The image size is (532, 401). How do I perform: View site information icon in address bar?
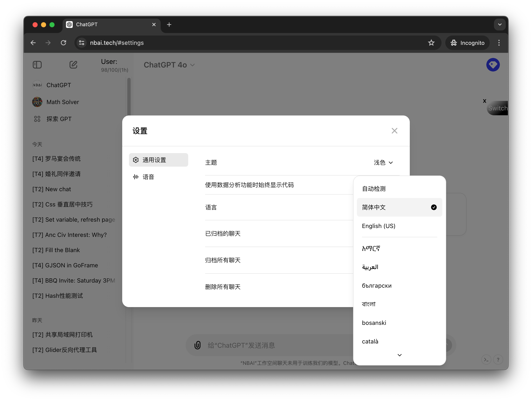coord(82,43)
